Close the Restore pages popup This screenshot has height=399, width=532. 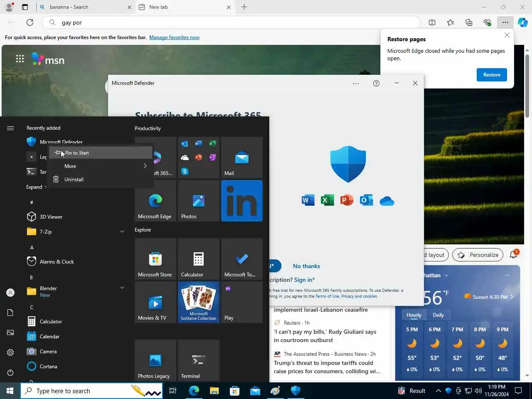(507, 35)
